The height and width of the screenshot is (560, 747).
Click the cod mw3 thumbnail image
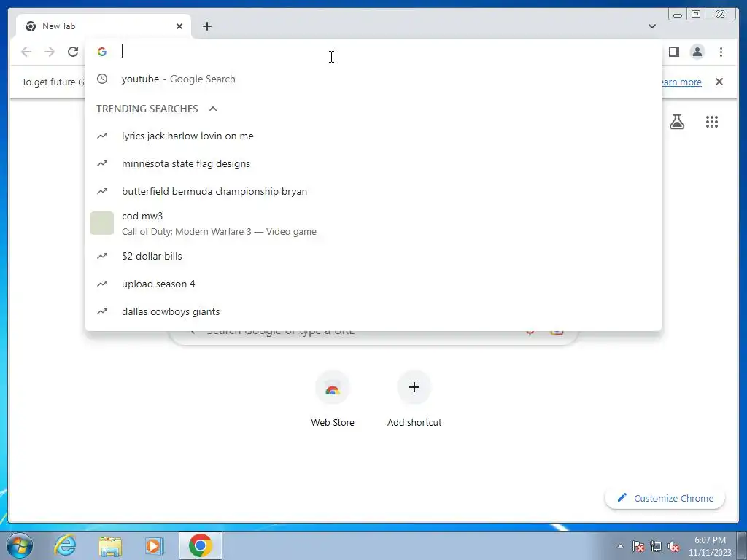pyautogui.click(x=102, y=223)
